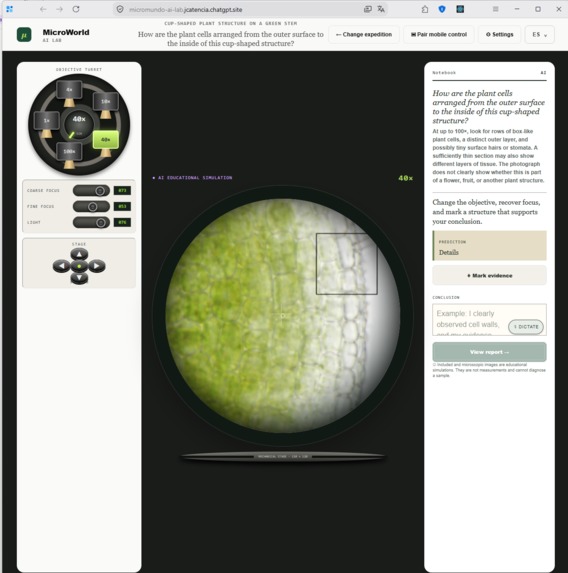Click the Fine Focus value 053

pos(122,206)
